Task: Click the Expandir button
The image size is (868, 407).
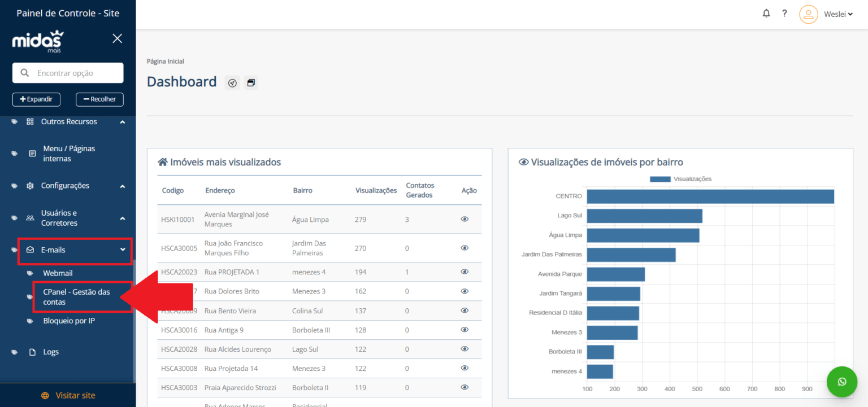Action: [x=36, y=99]
